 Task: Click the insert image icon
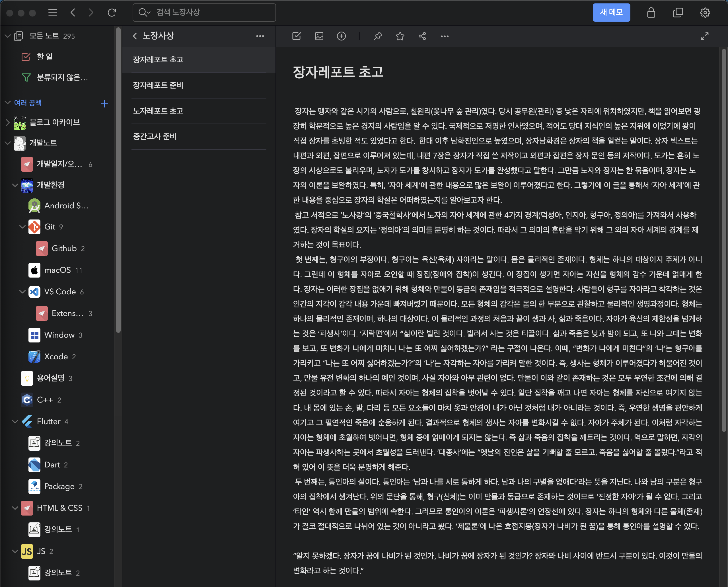point(319,36)
